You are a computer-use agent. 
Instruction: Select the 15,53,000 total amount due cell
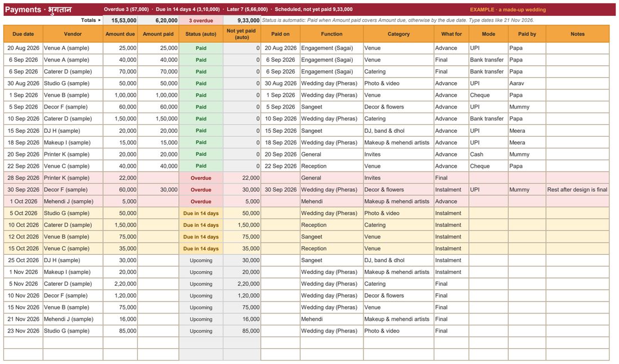120,20
